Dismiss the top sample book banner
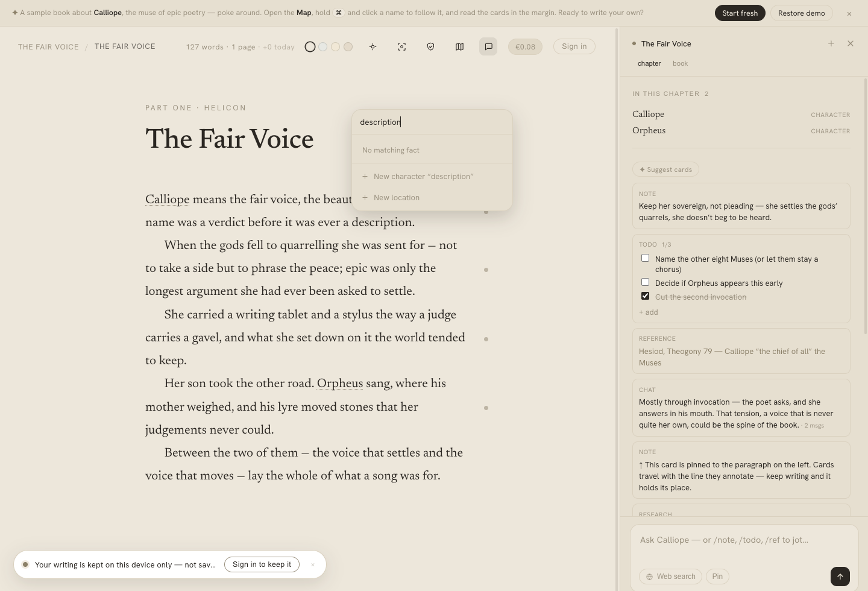The width and height of the screenshot is (868, 591). click(x=849, y=13)
